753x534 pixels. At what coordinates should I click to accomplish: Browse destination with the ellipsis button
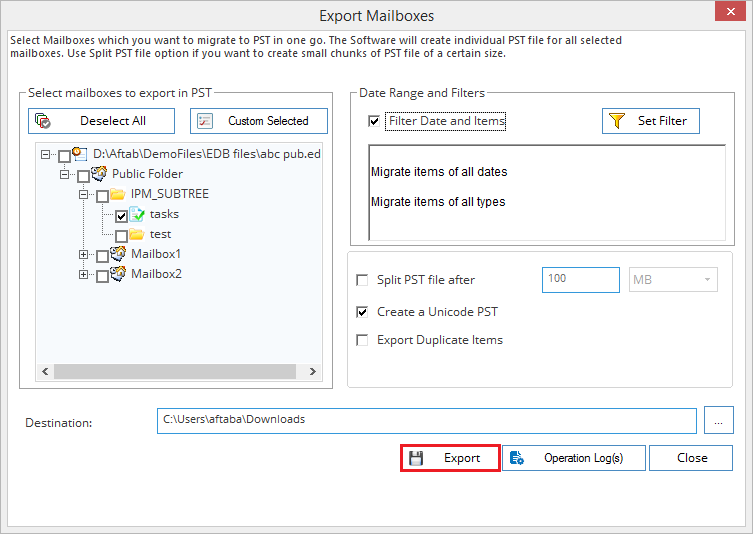coord(718,420)
